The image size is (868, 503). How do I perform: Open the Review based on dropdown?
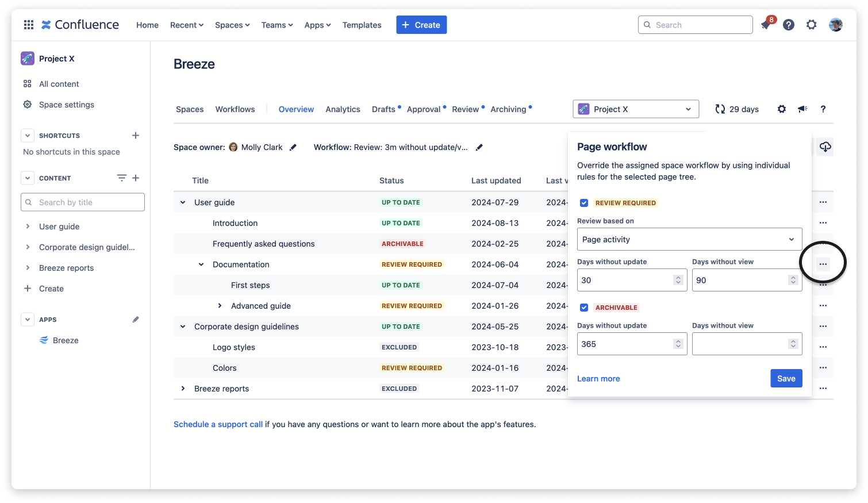coord(690,239)
